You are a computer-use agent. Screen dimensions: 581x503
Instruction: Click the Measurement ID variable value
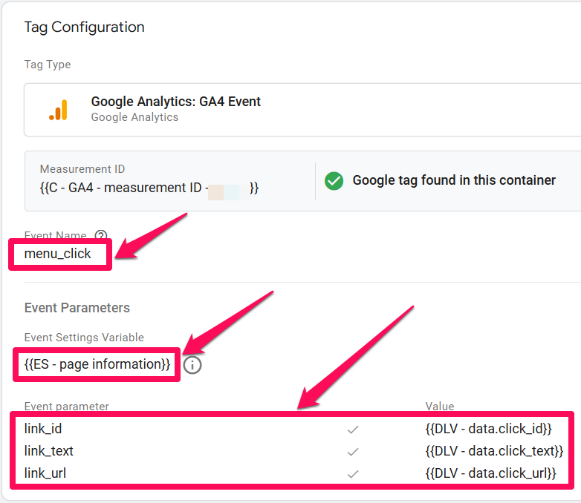[x=149, y=188]
